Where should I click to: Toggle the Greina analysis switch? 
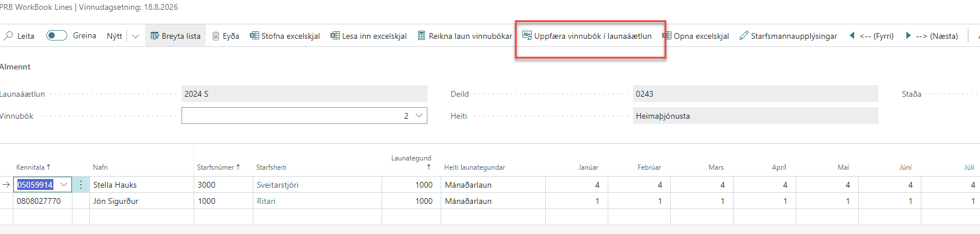[56, 35]
